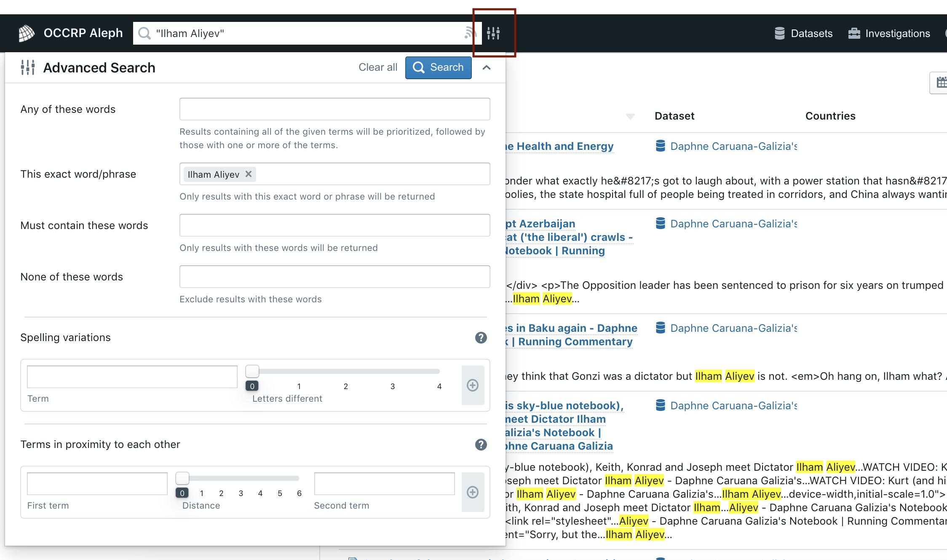The image size is (947, 560).
Task: Click dataset icon beside Azerbaijan row
Action: coord(660,224)
